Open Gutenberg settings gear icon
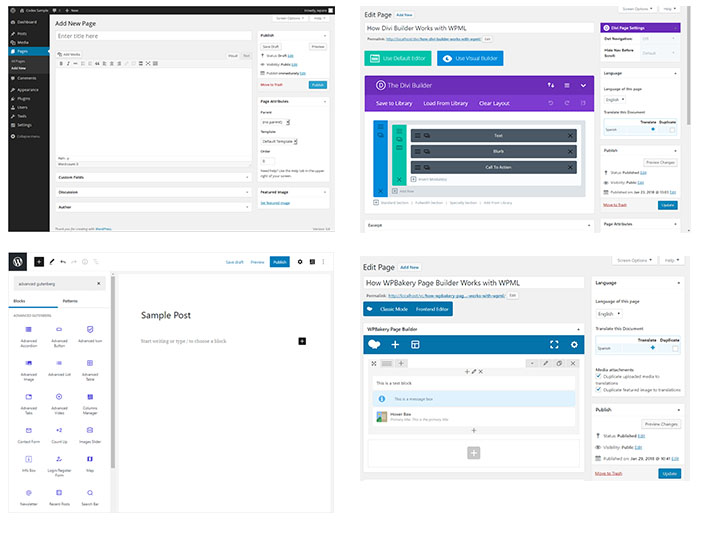Image resolution: width=705 pixels, height=549 pixels. [x=300, y=262]
